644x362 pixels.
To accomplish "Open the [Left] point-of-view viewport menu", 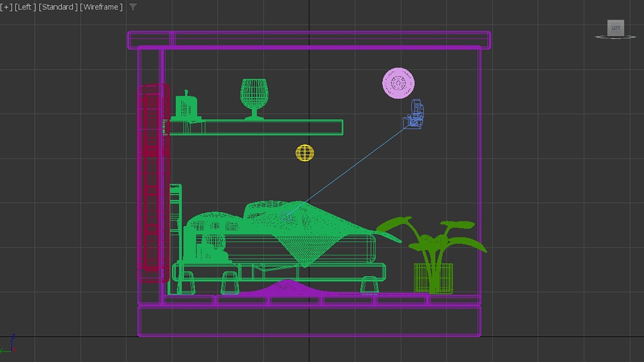I will tap(25, 7).
